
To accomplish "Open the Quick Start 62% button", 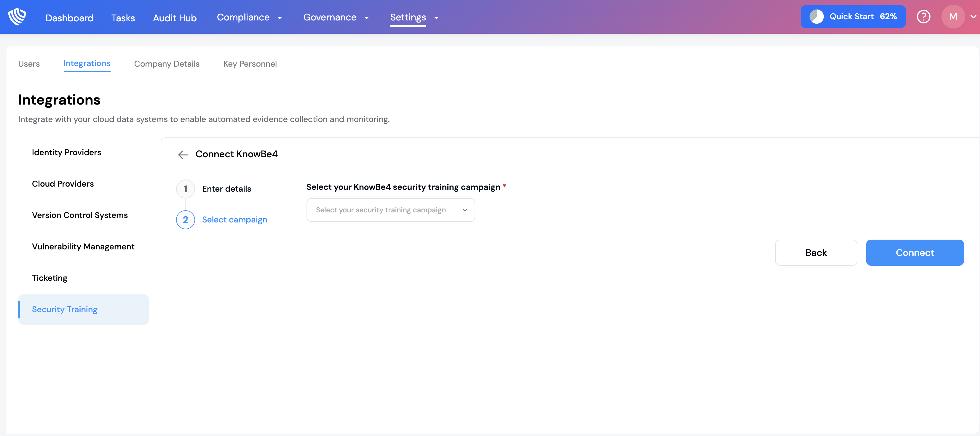I will point(853,17).
